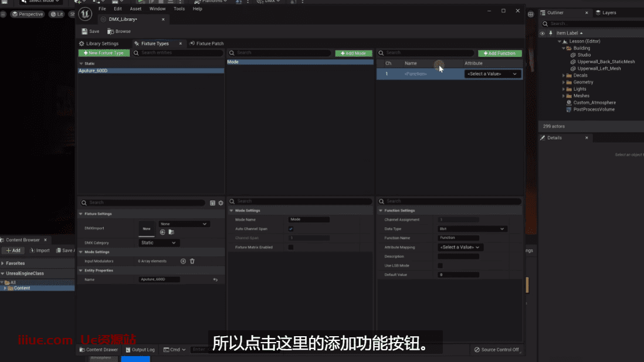This screenshot has width=644, height=362.
Task: Browse to DMXImport asset in Content Browser
Action: pyautogui.click(x=171, y=232)
